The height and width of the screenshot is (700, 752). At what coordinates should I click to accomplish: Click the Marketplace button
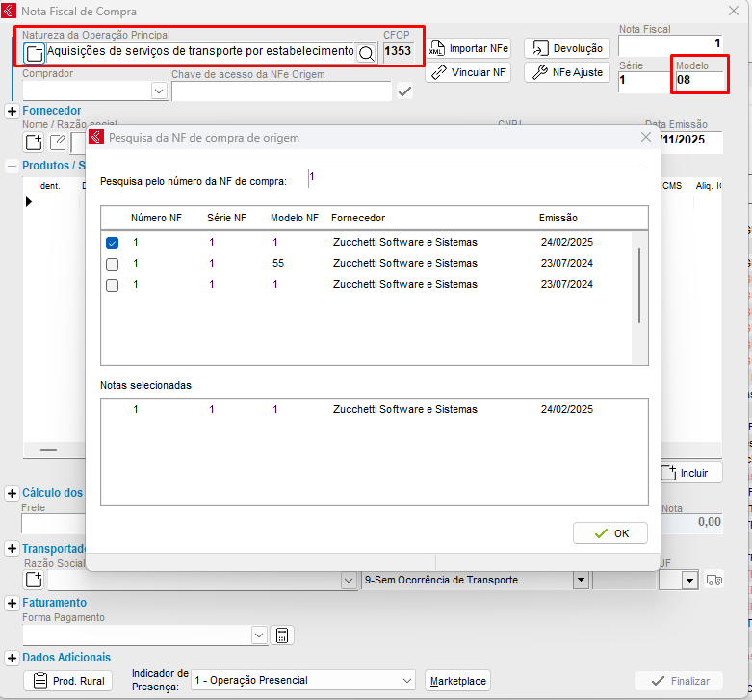point(458,681)
